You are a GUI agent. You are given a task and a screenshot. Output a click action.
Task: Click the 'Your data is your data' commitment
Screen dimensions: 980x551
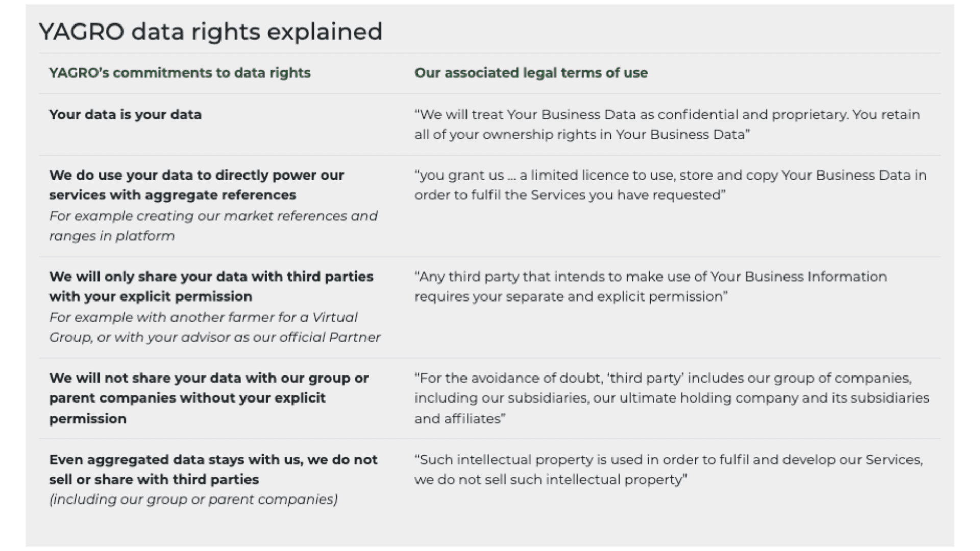click(125, 114)
